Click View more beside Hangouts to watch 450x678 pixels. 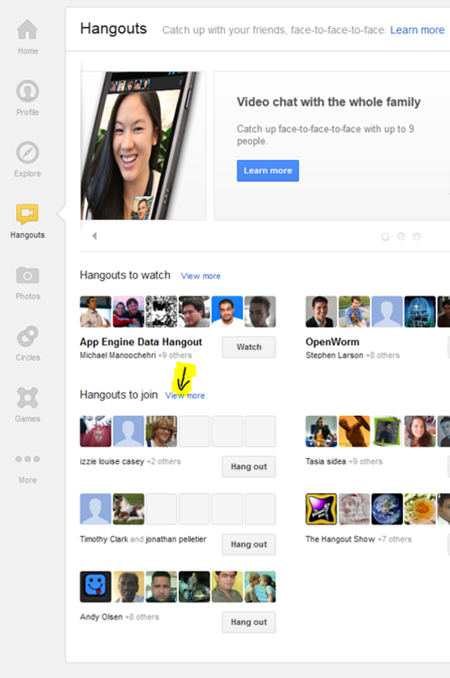[201, 276]
